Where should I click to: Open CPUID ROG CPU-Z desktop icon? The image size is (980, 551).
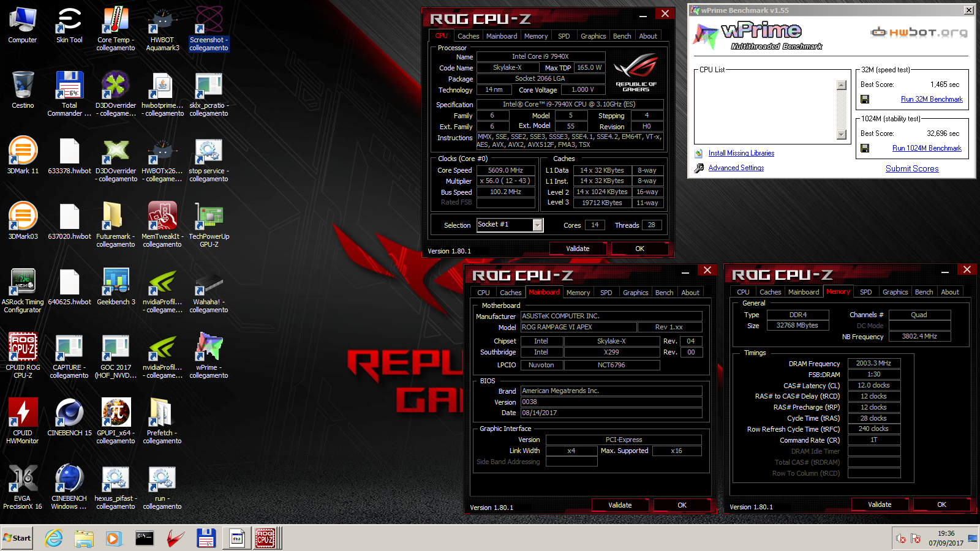tap(23, 356)
